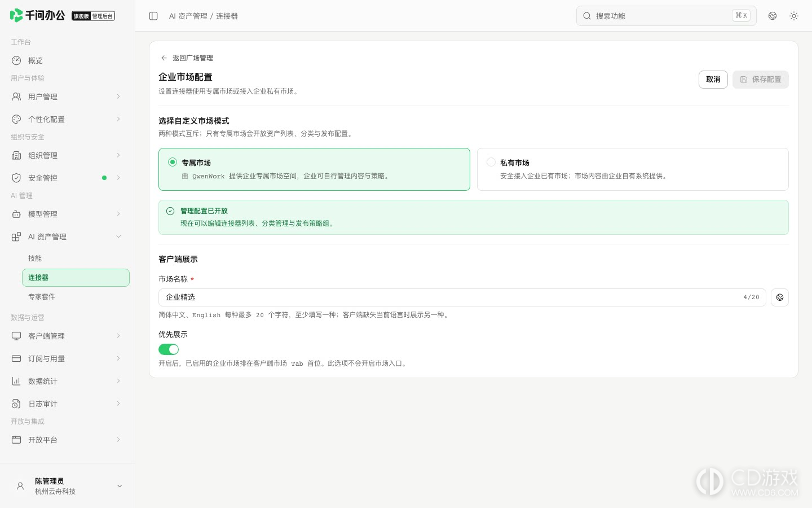Select the 私有市场 radio option
812x508 pixels.
491,162
